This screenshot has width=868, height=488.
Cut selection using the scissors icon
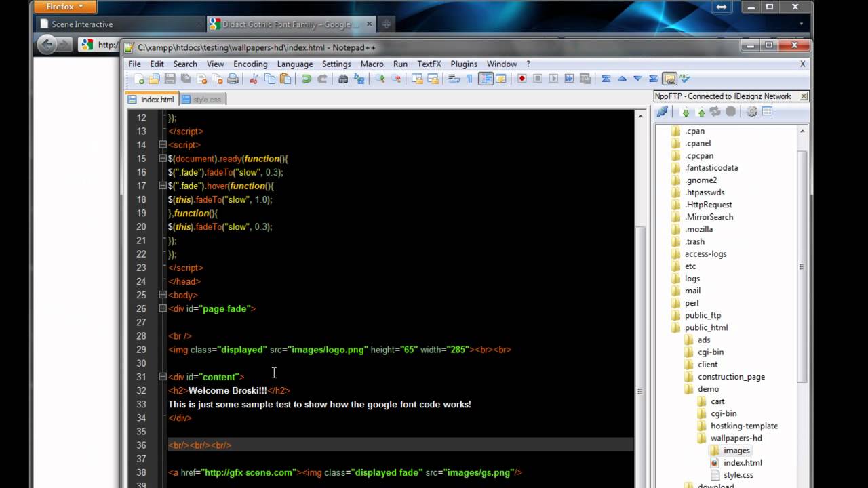click(254, 79)
